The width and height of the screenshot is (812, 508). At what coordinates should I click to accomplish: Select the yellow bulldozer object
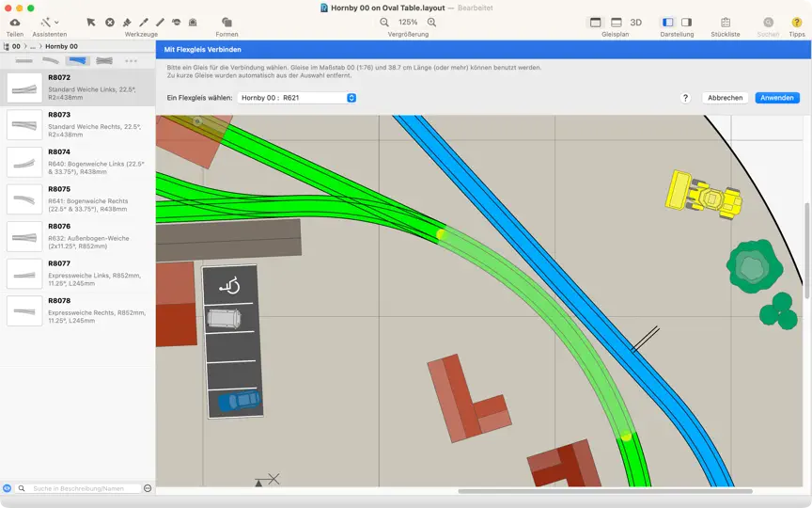coord(703,196)
